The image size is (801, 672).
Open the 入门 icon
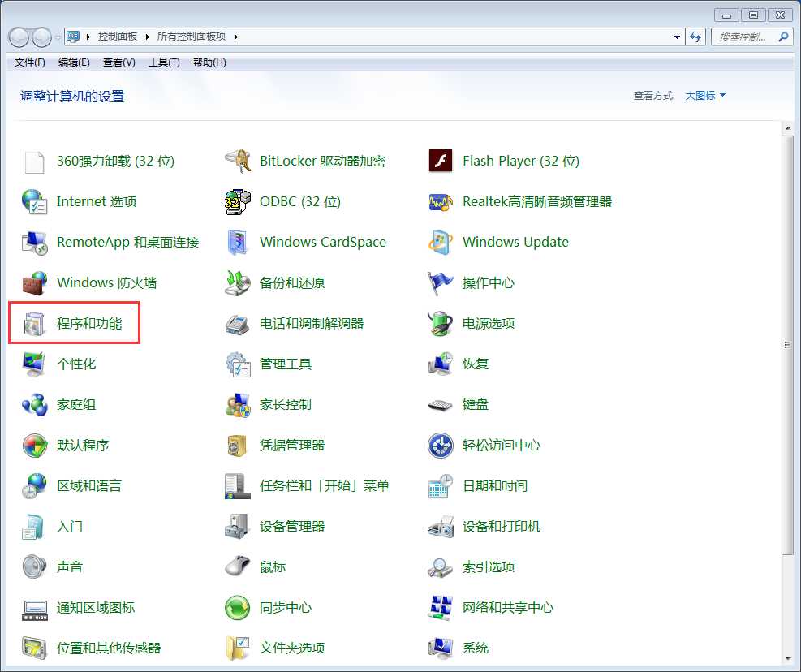tap(34, 527)
